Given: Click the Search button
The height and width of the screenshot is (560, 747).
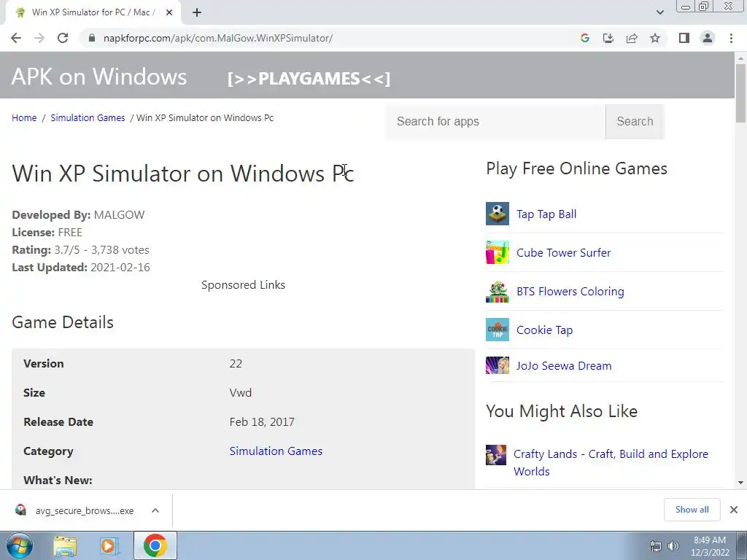Looking at the screenshot, I should [635, 122].
